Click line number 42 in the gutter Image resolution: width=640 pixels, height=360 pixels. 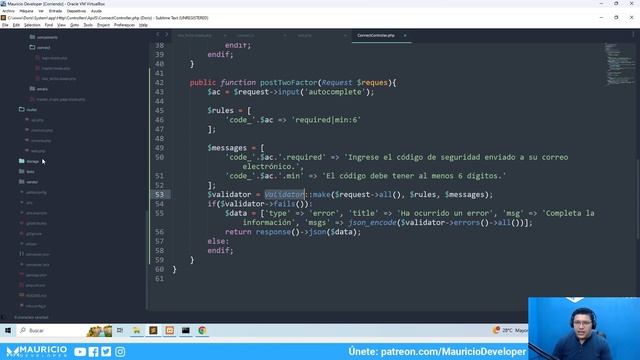coord(160,82)
